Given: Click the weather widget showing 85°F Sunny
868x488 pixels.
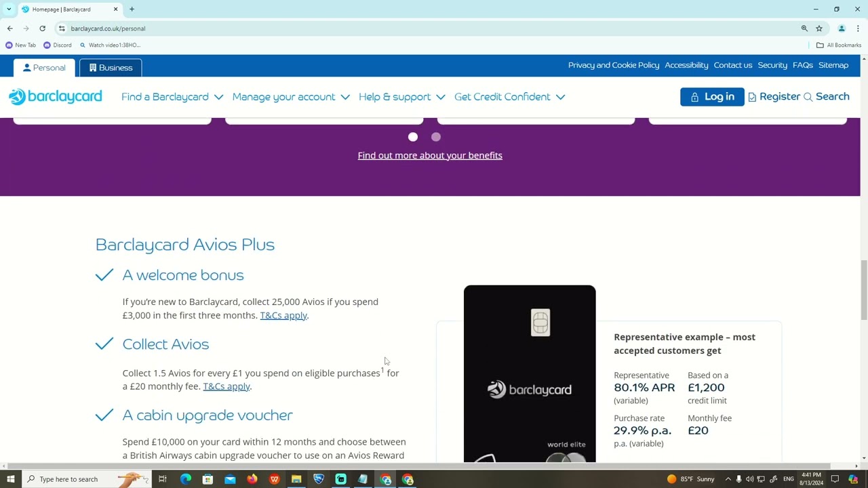Looking at the screenshot, I should click(690, 479).
